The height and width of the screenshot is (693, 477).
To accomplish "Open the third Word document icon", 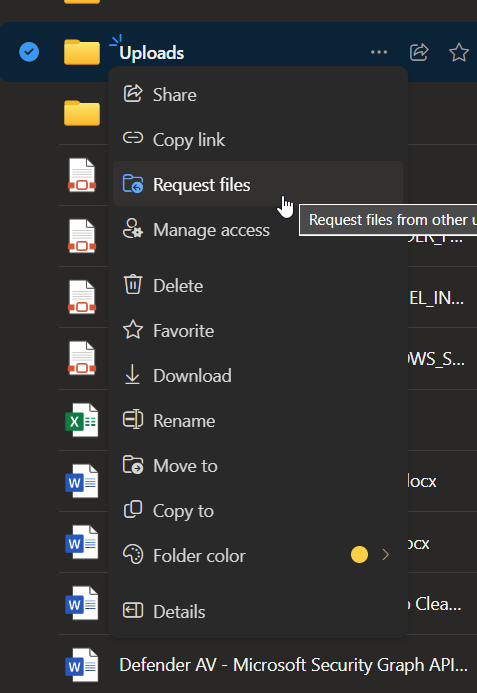I will (x=82, y=603).
